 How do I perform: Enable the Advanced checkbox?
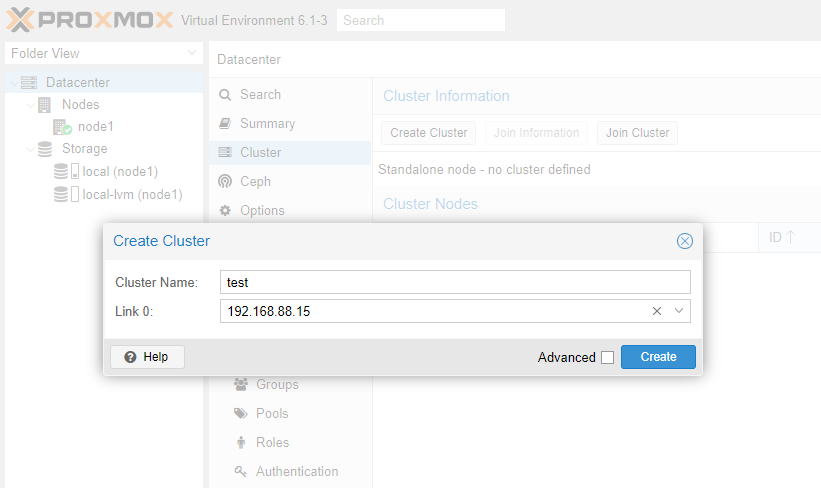pos(607,357)
